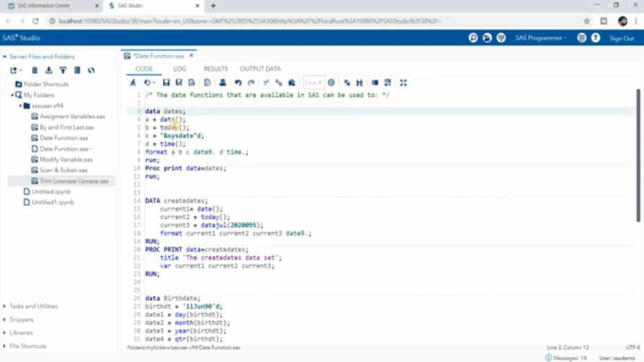Switch to the OUTPUT DATA tab

(260, 69)
